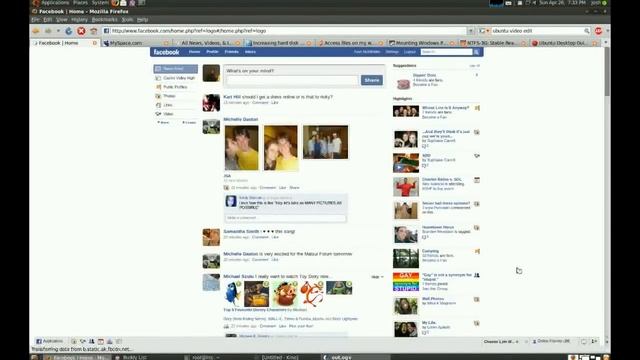Click the Facebook search box
This screenshot has width=640, height=360.
tap(447, 52)
